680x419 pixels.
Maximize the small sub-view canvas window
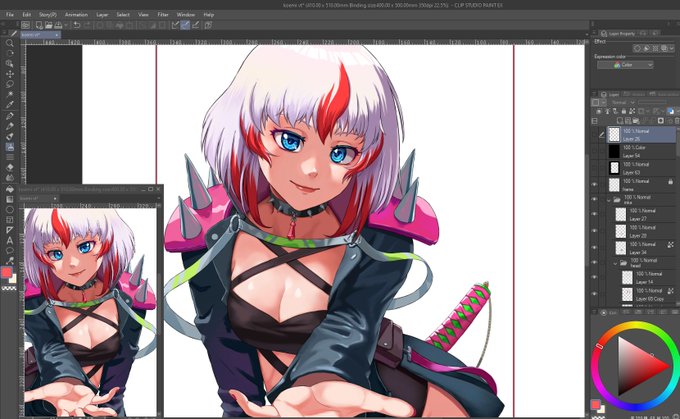[x=150, y=189]
